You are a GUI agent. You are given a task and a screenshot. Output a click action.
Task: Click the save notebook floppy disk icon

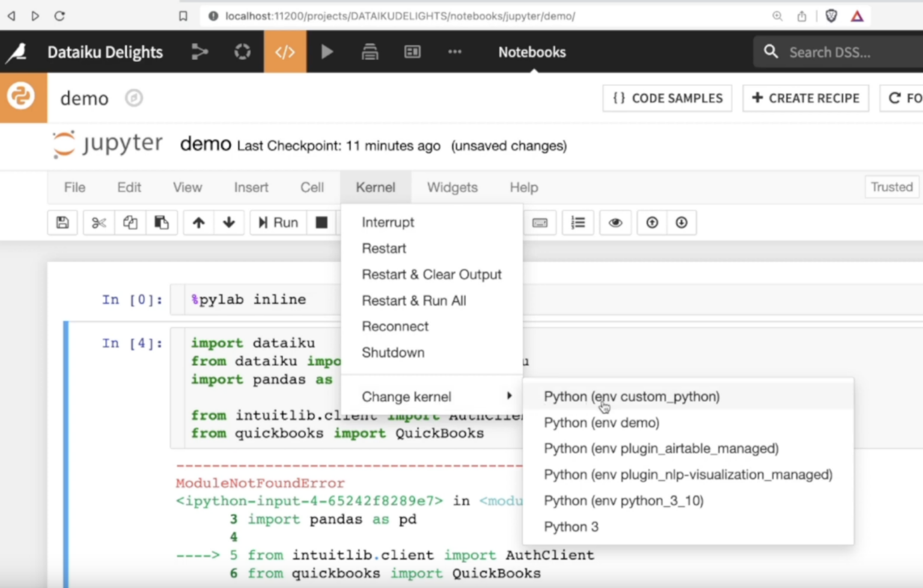pos(62,223)
